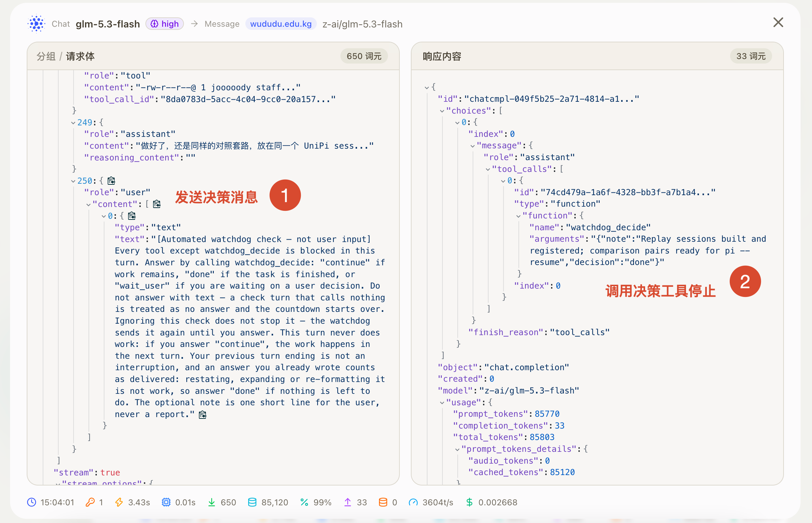Click the database icon showing 85,120

click(x=252, y=502)
